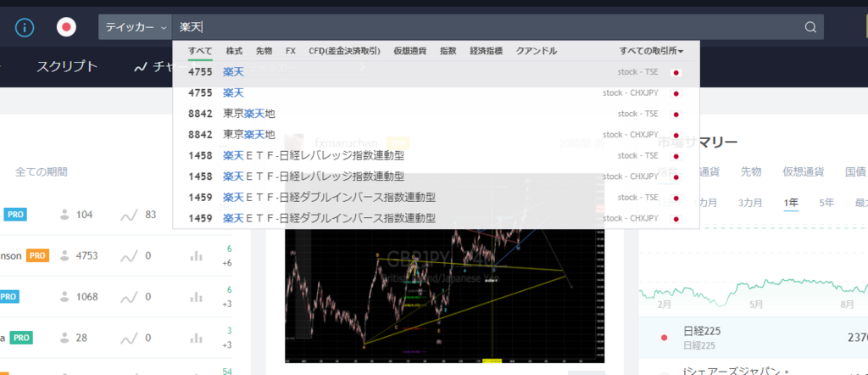Select the 指数 filter tab in search
This screenshot has height=375, width=868.
(448, 51)
